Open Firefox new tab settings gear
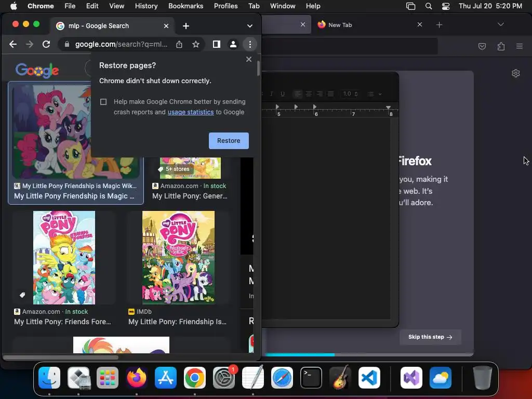Screen dimensions: 532x399 click(516, 73)
